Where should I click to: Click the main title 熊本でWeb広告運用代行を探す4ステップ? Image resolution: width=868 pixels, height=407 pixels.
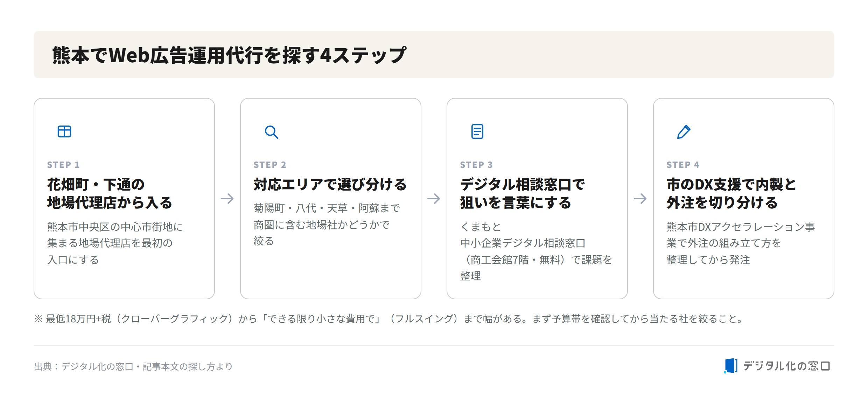229,55
